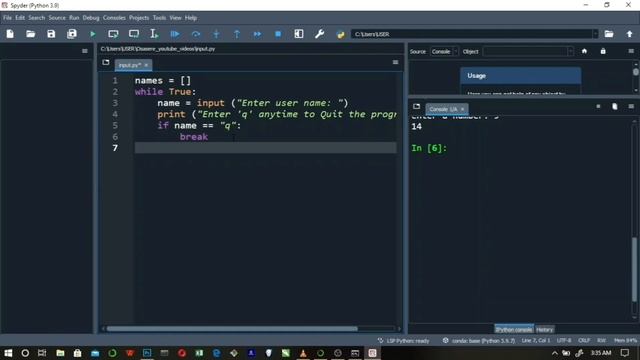The image size is (640, 360).
Task: Interrupt the kernel with the stop square
Action: pyautogui.click(x=598, y=107)
